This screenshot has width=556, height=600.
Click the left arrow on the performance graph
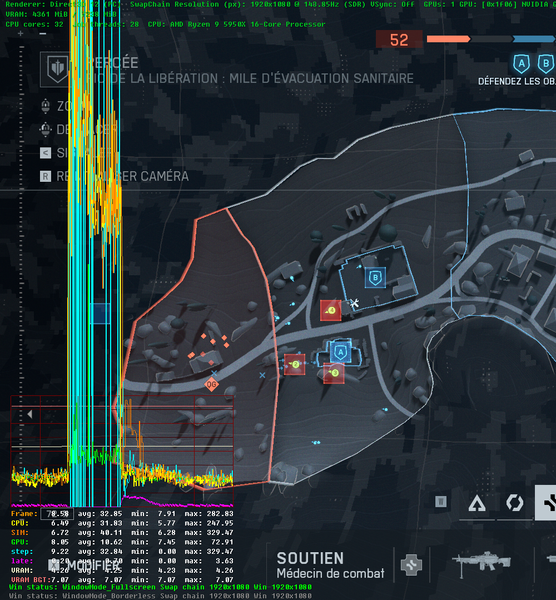click(x=29, y=414)
